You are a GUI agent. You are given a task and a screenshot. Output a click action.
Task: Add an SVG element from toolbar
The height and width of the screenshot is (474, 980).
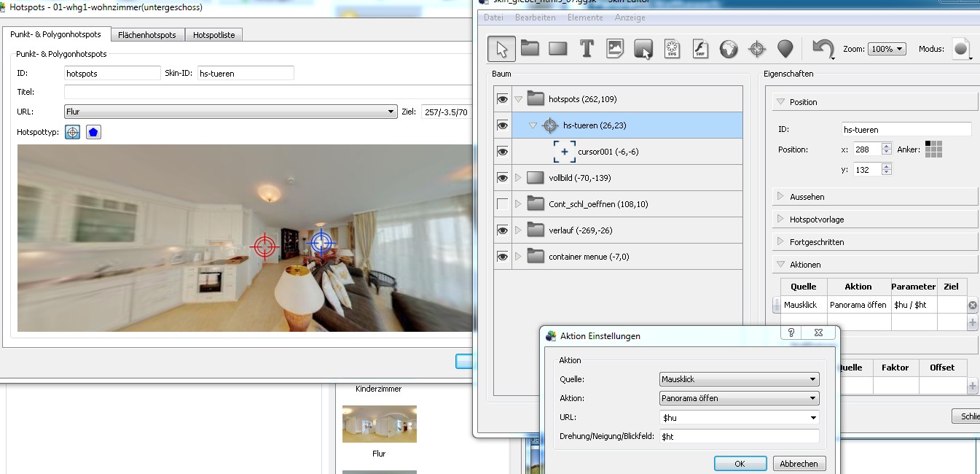click(672, 49)
